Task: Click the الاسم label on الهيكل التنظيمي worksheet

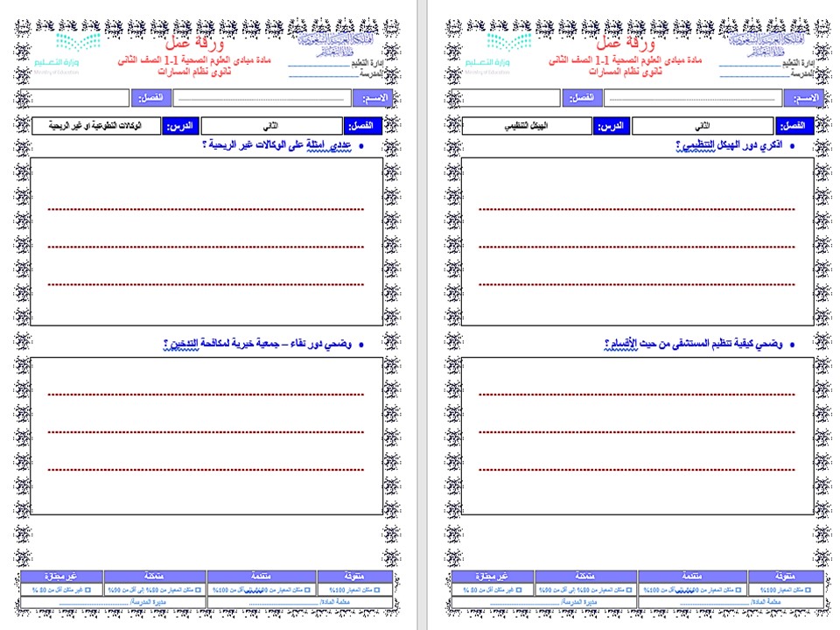Action: tap(803, 98)
